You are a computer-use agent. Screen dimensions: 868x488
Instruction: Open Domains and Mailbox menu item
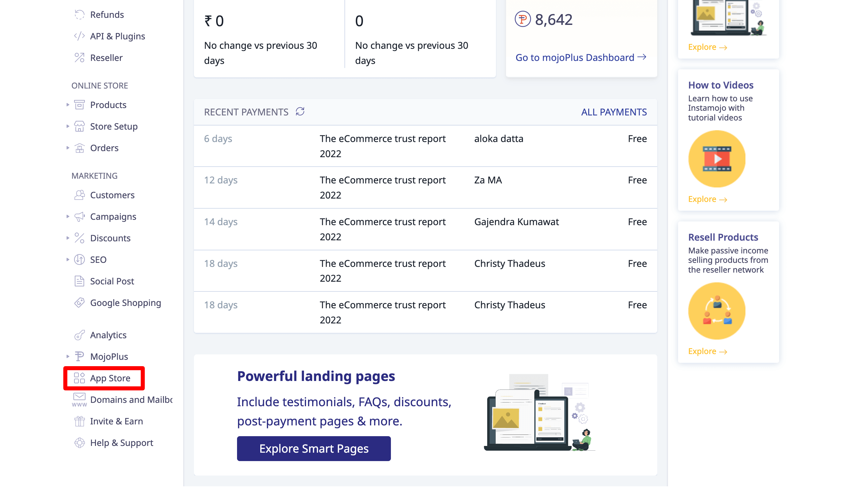[x=131, y=400]
